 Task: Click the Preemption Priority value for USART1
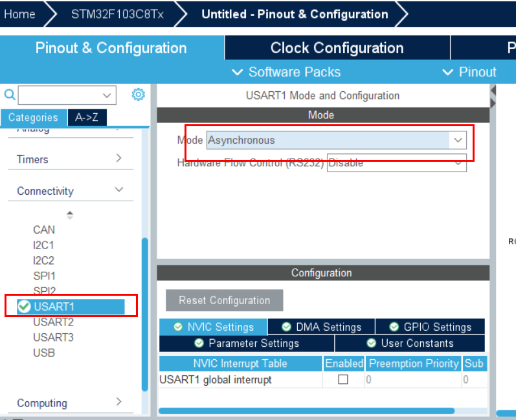tap(413, 379)
